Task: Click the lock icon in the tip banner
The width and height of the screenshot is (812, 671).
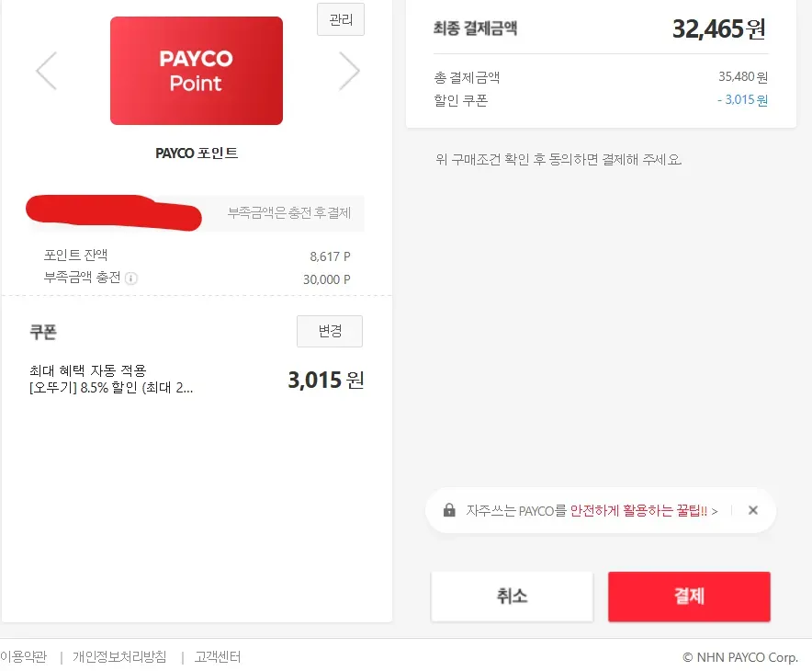Action: (x=449, y=510)
